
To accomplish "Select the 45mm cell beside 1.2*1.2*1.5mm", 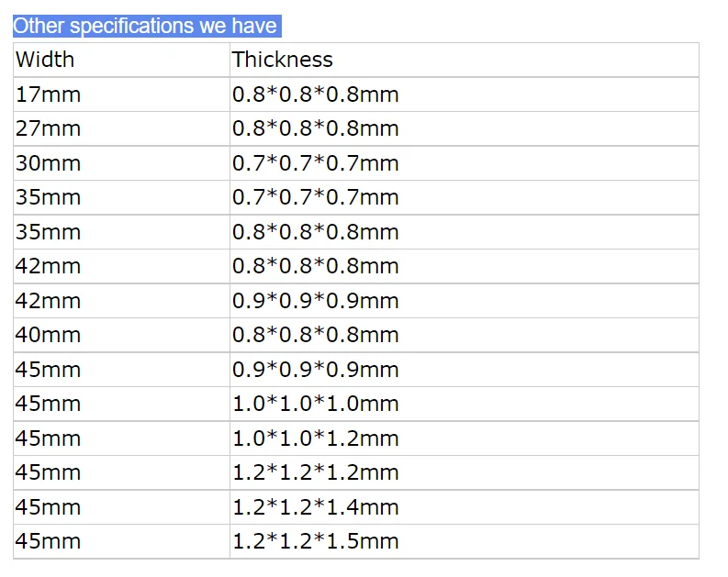I will point(48,541).
